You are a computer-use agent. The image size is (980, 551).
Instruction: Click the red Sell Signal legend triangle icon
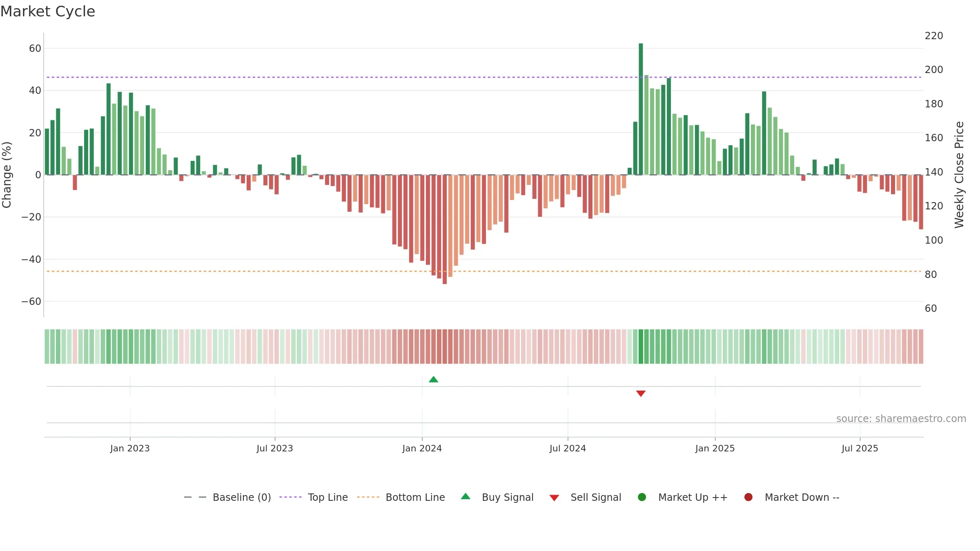click(554, 498)
